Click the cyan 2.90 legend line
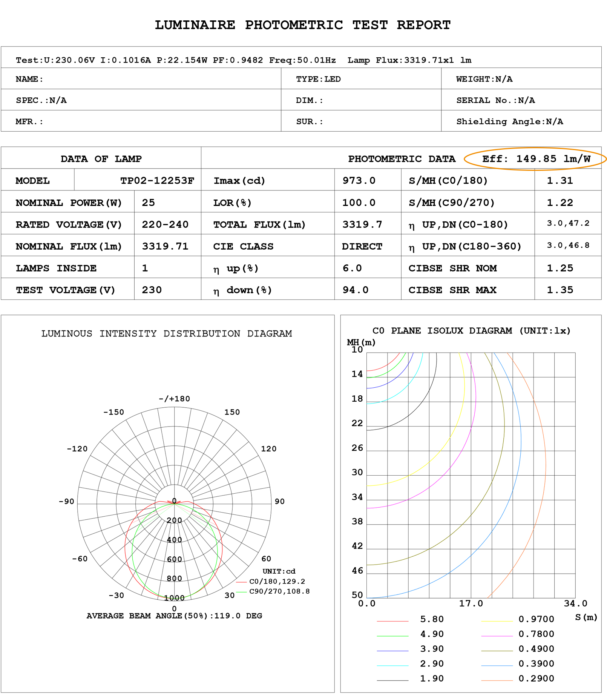 (393, 666)
